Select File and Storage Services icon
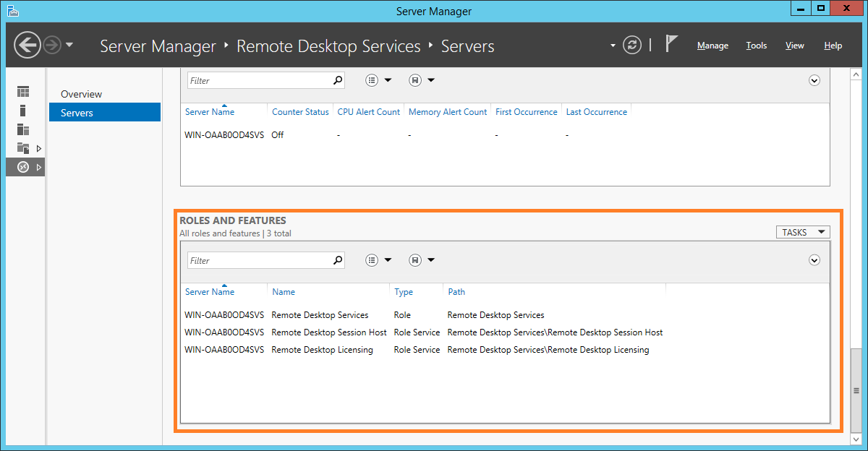 [x=23, y=148]
